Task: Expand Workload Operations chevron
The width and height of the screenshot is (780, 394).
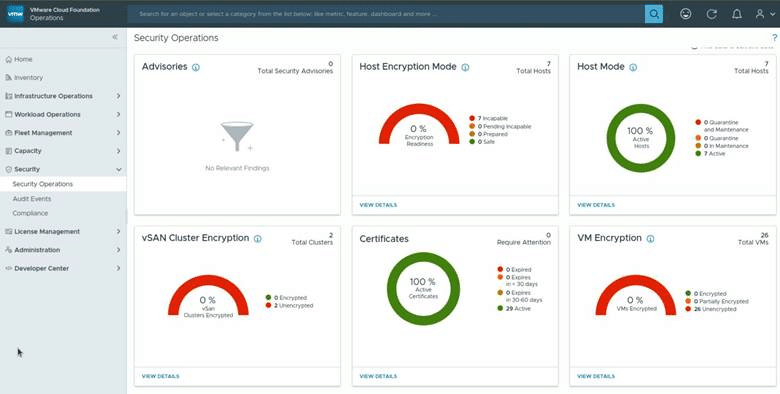Action: 118,114
